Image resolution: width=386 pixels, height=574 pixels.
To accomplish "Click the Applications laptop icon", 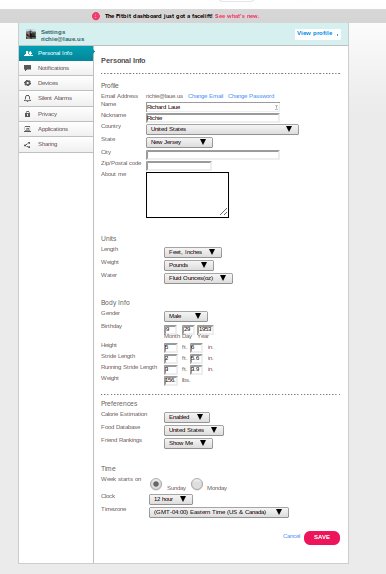I will click(27, 129).
